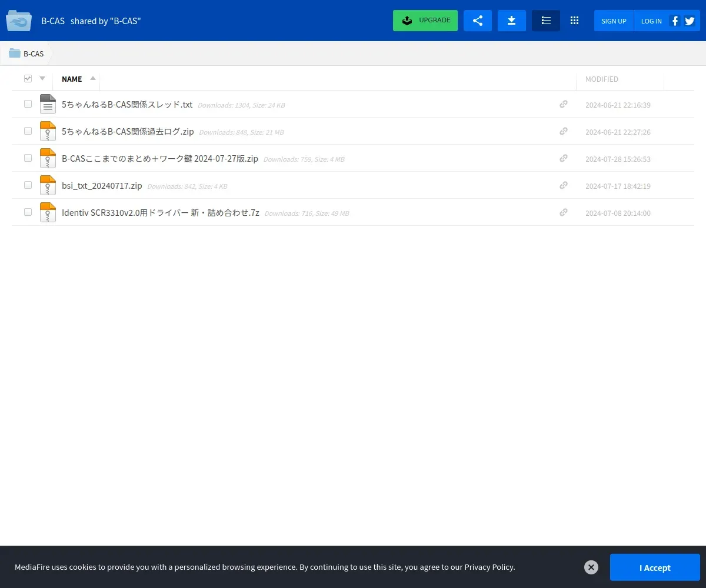The width and height of the screenshot is (706, 588).
Task: Click the NAME sort ascending arrow
Action: [x=92, y=78]
